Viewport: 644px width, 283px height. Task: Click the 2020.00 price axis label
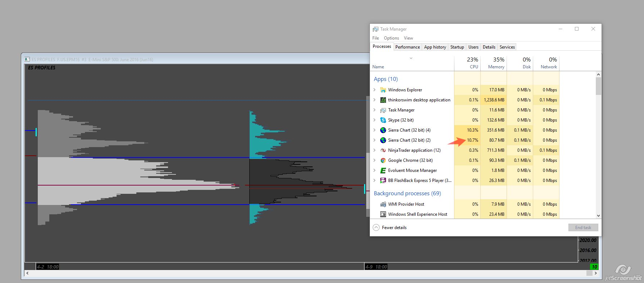[x=588, y=240]
